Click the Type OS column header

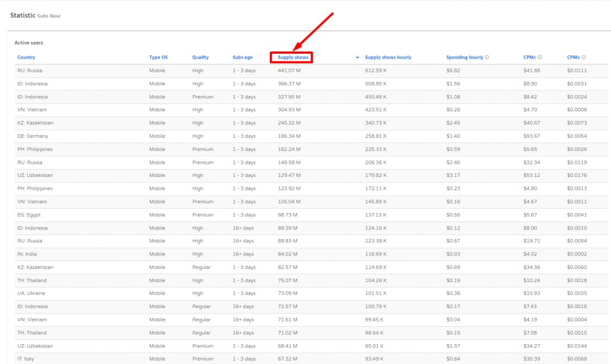coord(158,57)
